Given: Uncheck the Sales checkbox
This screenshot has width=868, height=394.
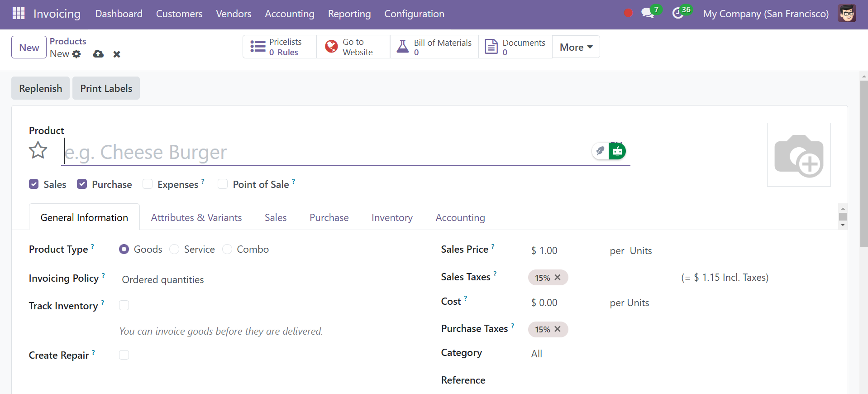Looking at the screenshot, I should (x=34, y=184).
